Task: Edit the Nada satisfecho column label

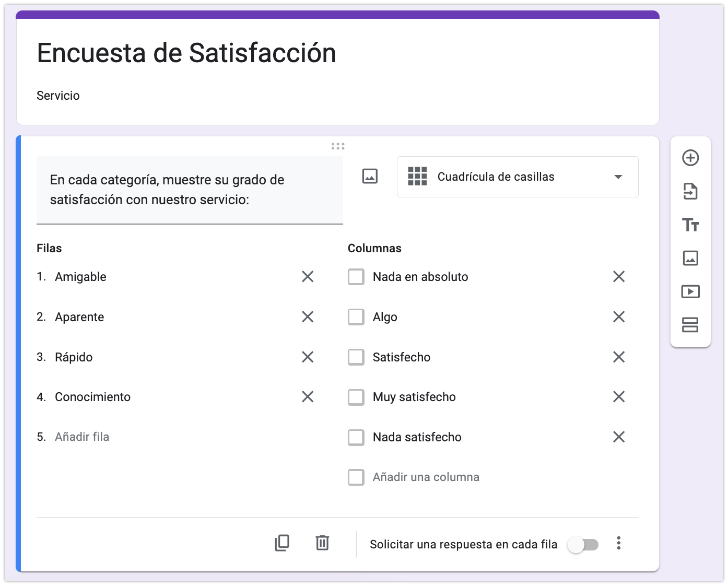Action: click(417, 437)
